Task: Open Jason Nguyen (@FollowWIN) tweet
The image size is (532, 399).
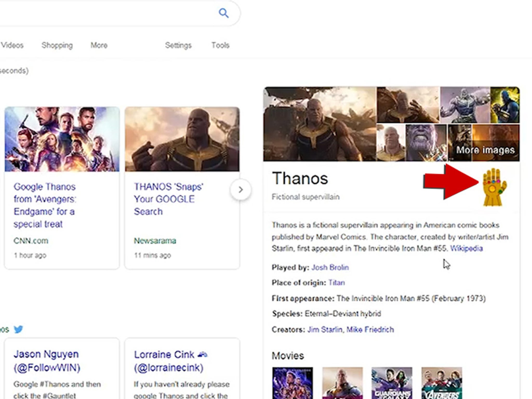Action: click(47, 361)
